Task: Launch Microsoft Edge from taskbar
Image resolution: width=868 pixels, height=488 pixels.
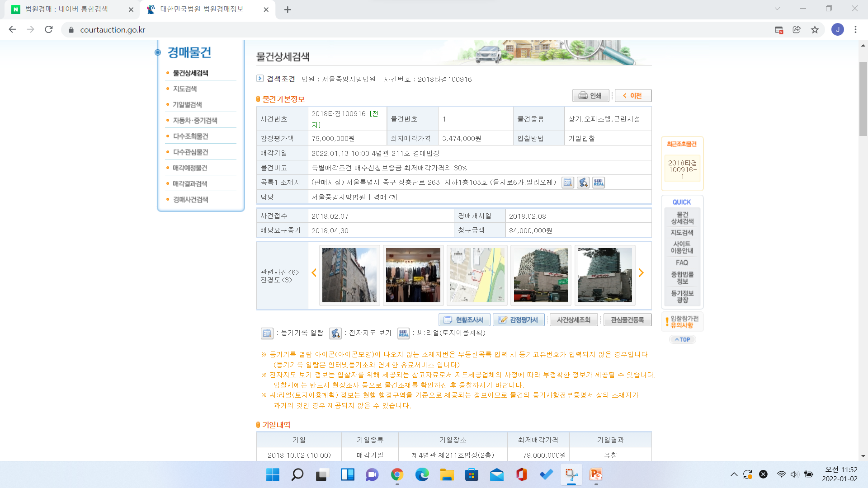Action: click(422, 474)
